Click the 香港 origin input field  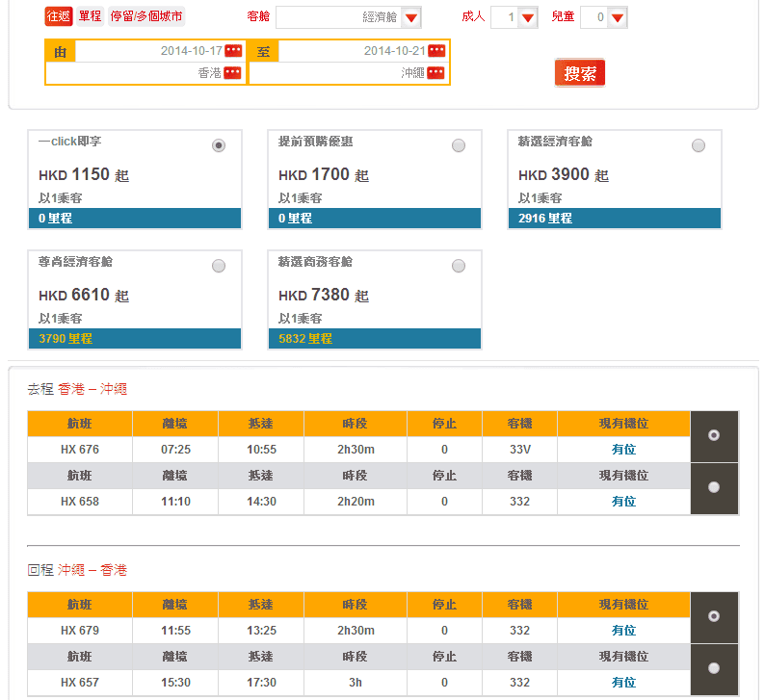tap(149, 73)
